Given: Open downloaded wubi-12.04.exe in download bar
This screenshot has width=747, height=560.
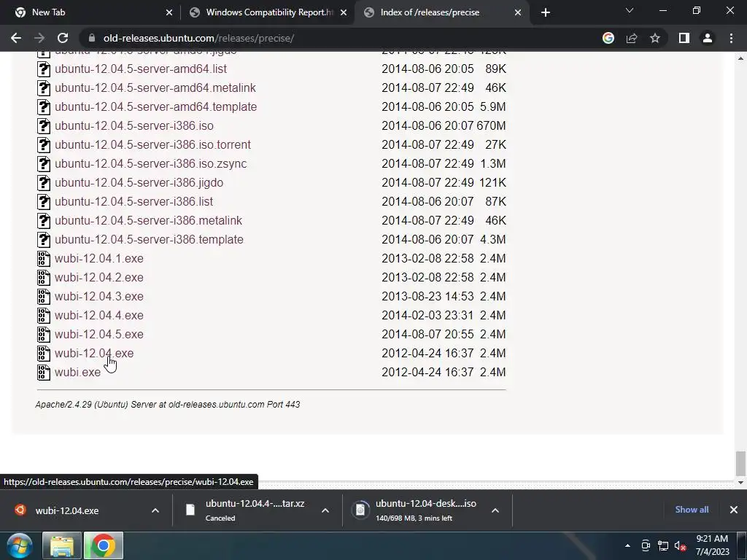Looking at the screenshot, I should point(66,510).
